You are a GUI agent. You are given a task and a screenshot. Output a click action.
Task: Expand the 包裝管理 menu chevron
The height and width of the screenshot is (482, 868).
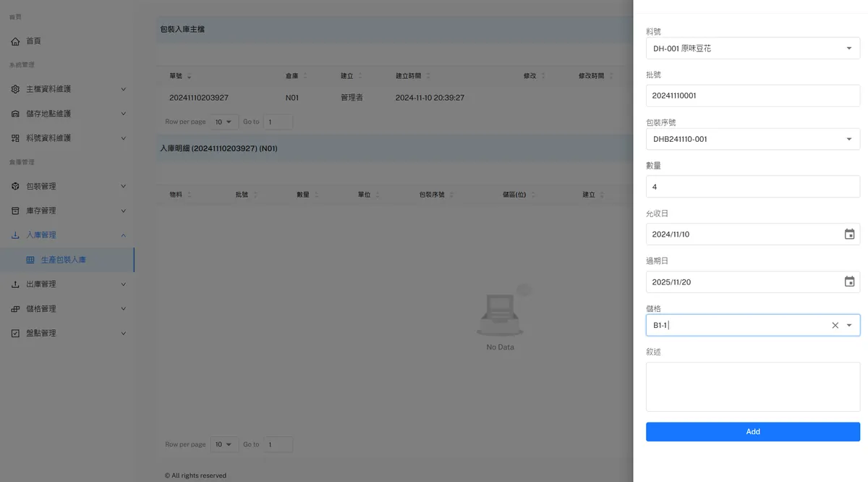[x=123, y=186]
